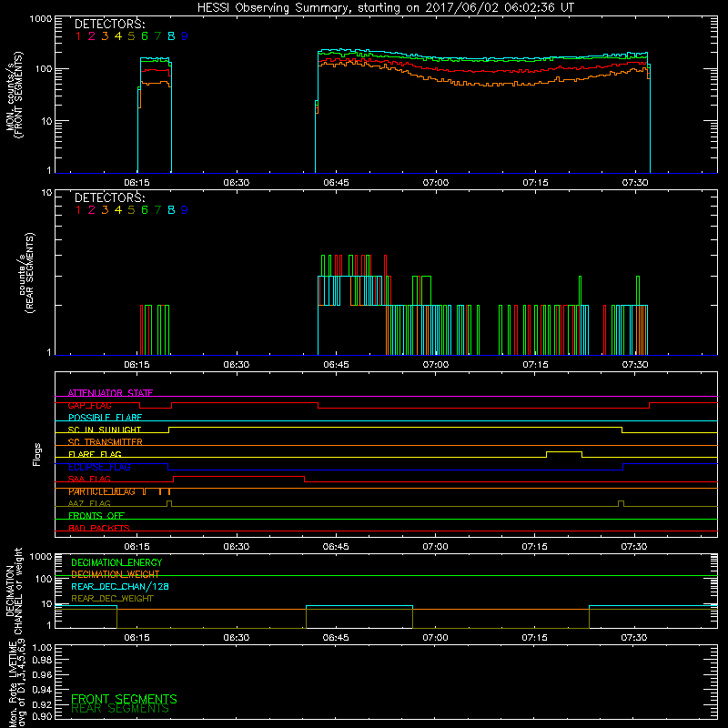Click the 07:15 tick label under the flags plot
728x728 pixels.
(534, 547)
